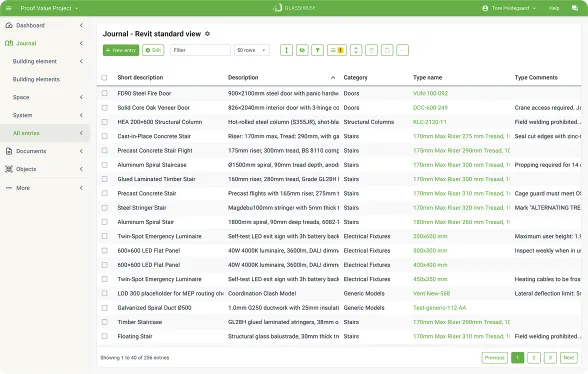588x374 pixels.
Task: Click the Edit button
Action: 153,50
